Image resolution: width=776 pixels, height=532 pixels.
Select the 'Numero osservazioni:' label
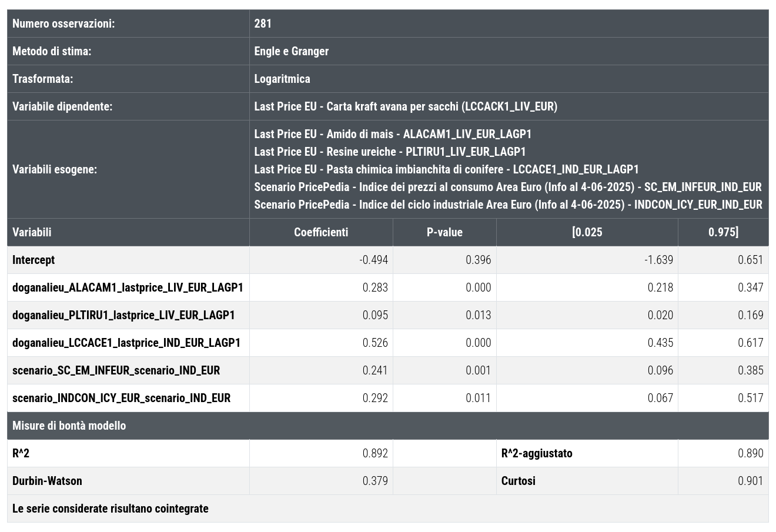point(63,24)
